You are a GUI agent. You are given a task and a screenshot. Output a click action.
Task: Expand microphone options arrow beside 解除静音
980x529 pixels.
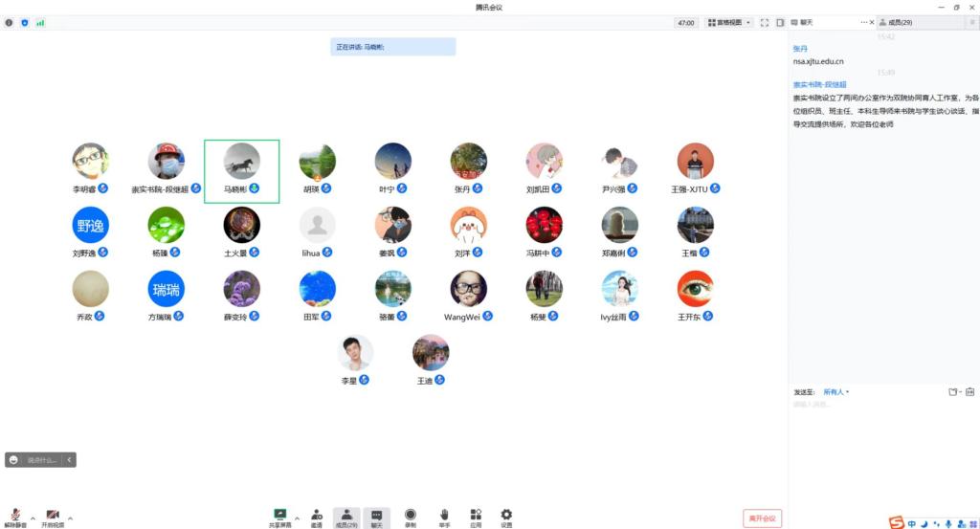coord(33,518)
